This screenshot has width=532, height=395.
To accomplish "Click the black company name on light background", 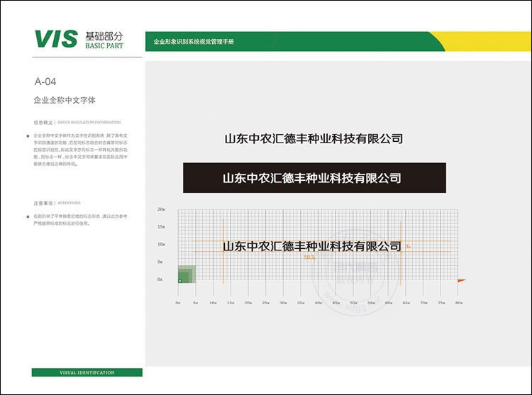I will point(314,138).
